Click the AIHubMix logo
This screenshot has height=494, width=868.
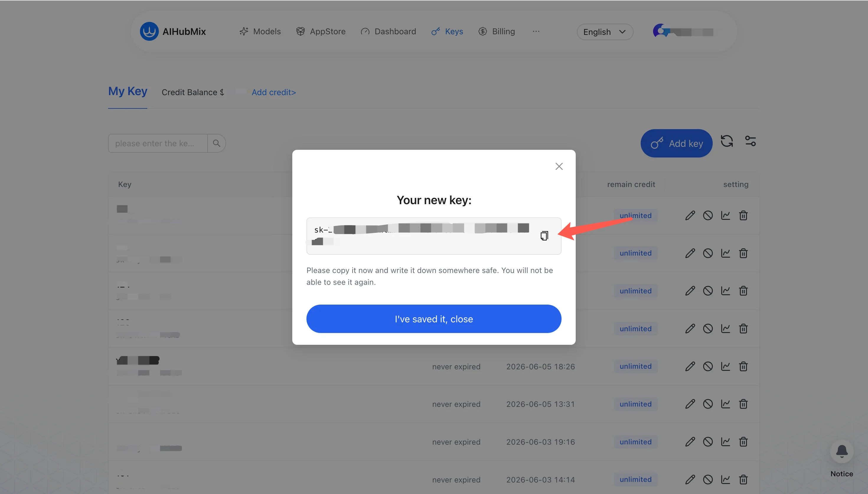click(173, 32)
